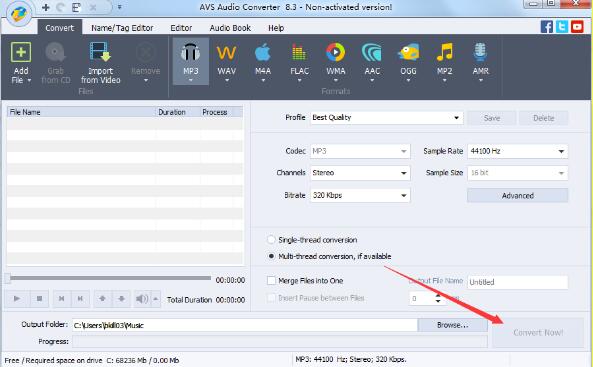
Task: Switch to the Convert tab
Action: 59,28
